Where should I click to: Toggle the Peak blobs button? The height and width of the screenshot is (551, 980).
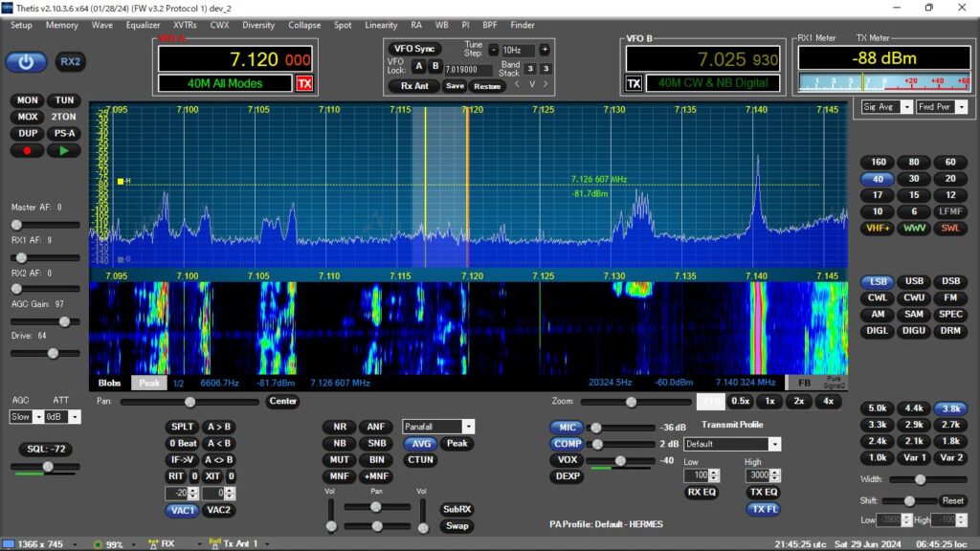(x=149, y=383)
